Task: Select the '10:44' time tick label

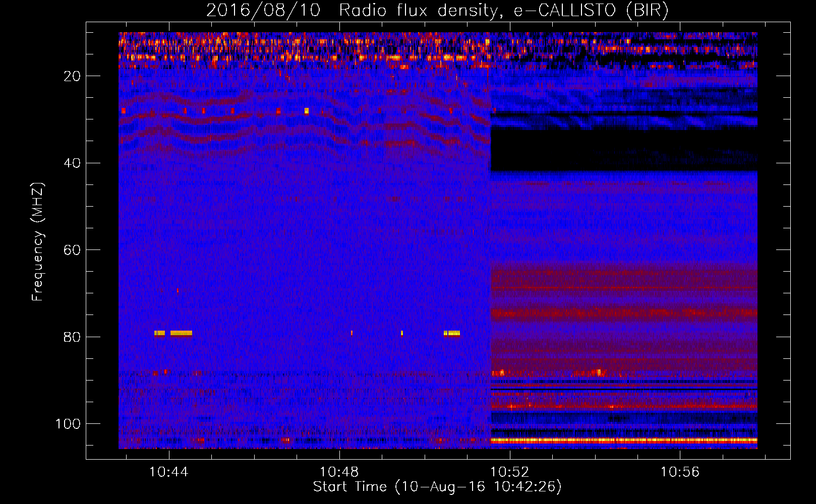Action: 169,472
